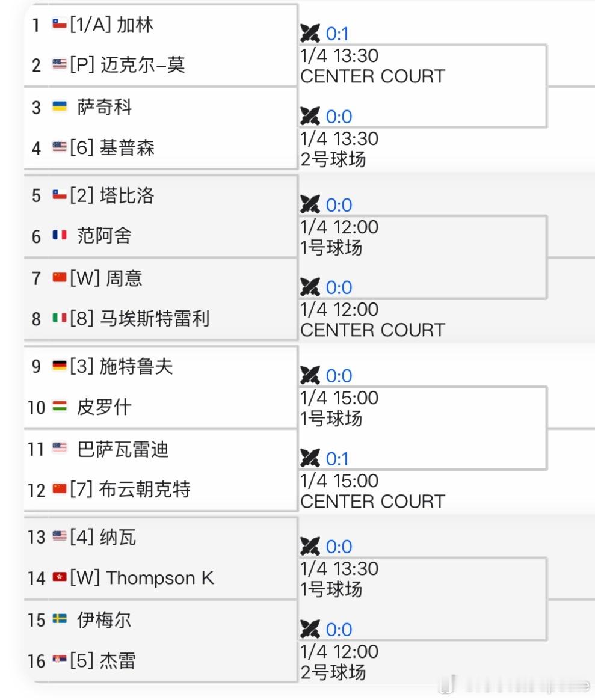Click the China flag beside 周意
Screen dimensions: 595x700
(x=58, y=278)
